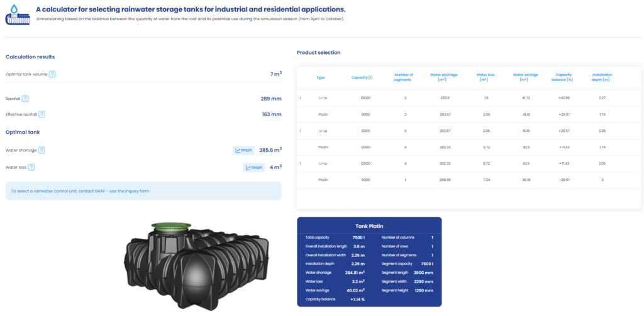Click the Calculation results heading

[x=30, y=57]
